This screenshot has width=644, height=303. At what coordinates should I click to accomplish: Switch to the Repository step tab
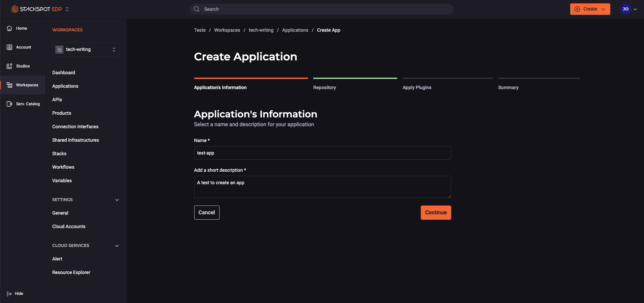tap(324, 87)
